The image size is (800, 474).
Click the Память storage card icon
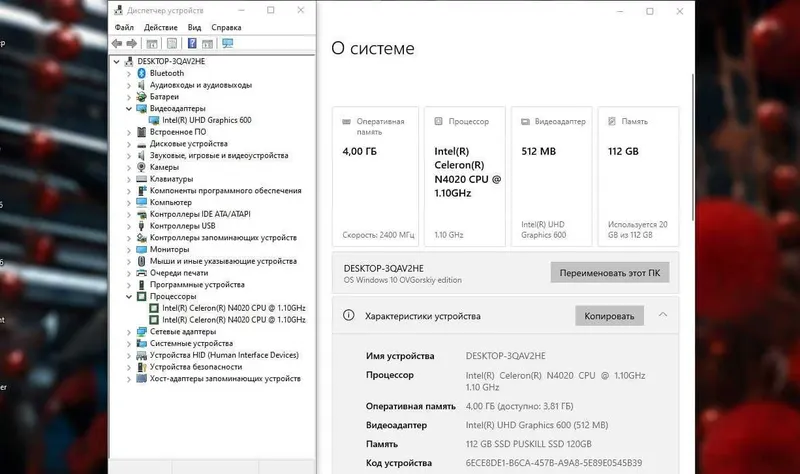[x=612, y=121]
